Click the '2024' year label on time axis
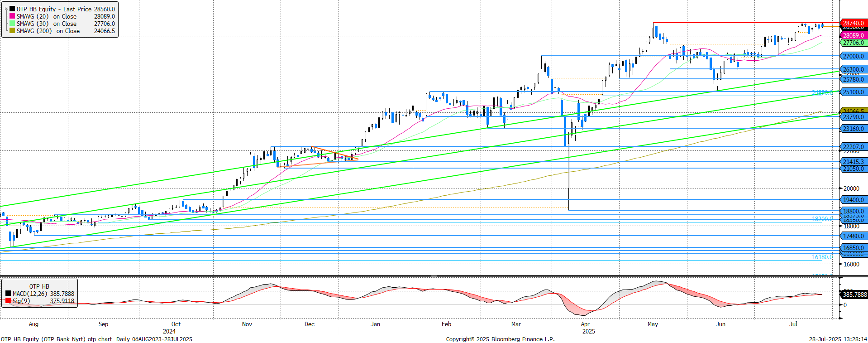This screenshot has height=343, width=868. click(x=169, y=331)
